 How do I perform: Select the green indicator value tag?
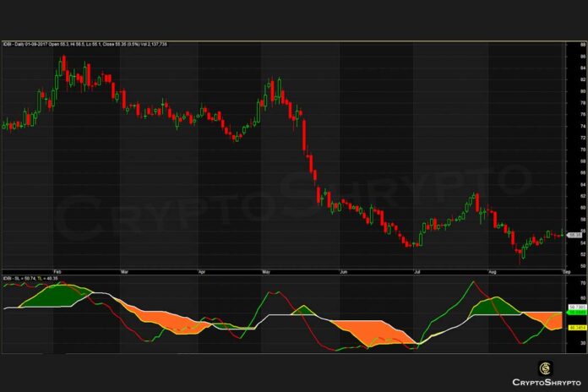(x=576, y=313)
